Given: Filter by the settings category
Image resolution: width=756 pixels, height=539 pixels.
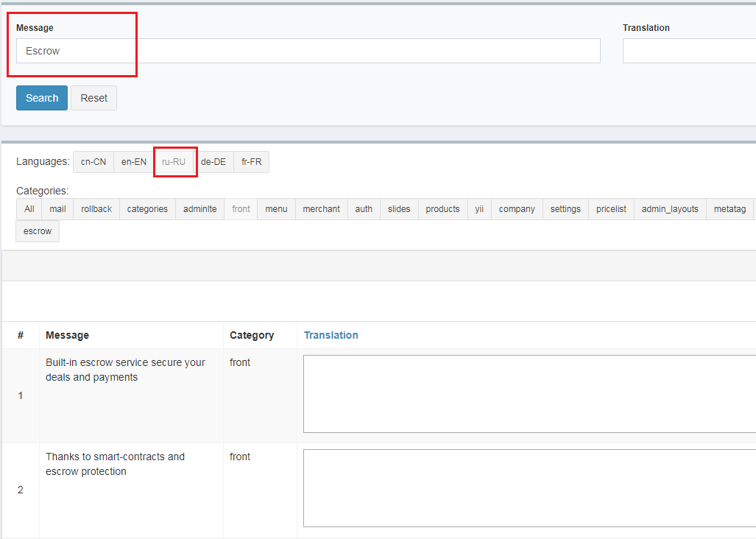Looking at the screenshot, I should click(x=565, y=209).
